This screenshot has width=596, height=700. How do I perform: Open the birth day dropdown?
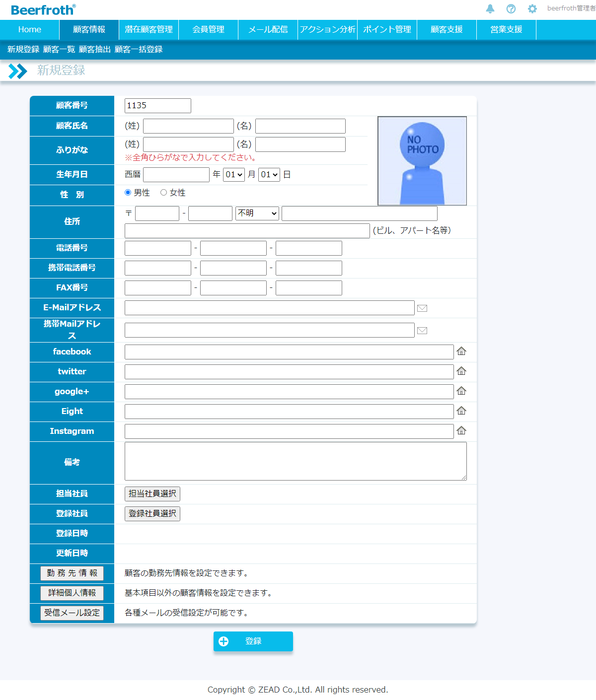[x=269, y=175]
